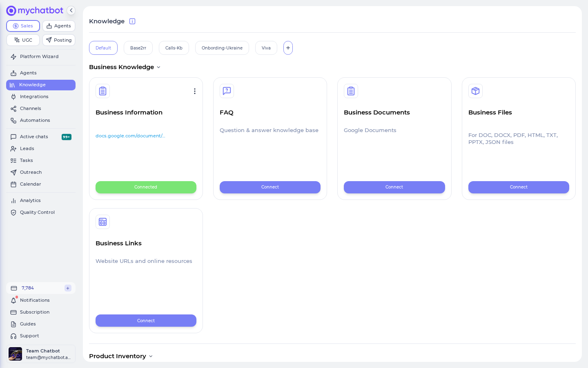Collapse the sidebar with the chevron button
The height and width of the screenshot is (368, 588).
[x=71, y=11]
